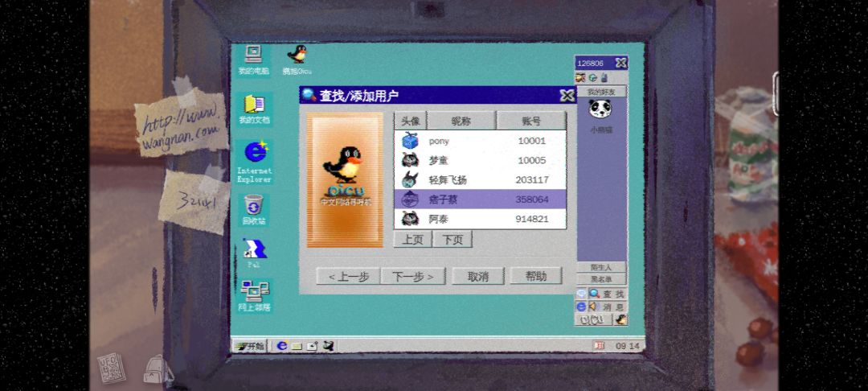This screenshot has height=391, width=868.
Task: Click the first toolbar icon under 126806
Action: 581,77
